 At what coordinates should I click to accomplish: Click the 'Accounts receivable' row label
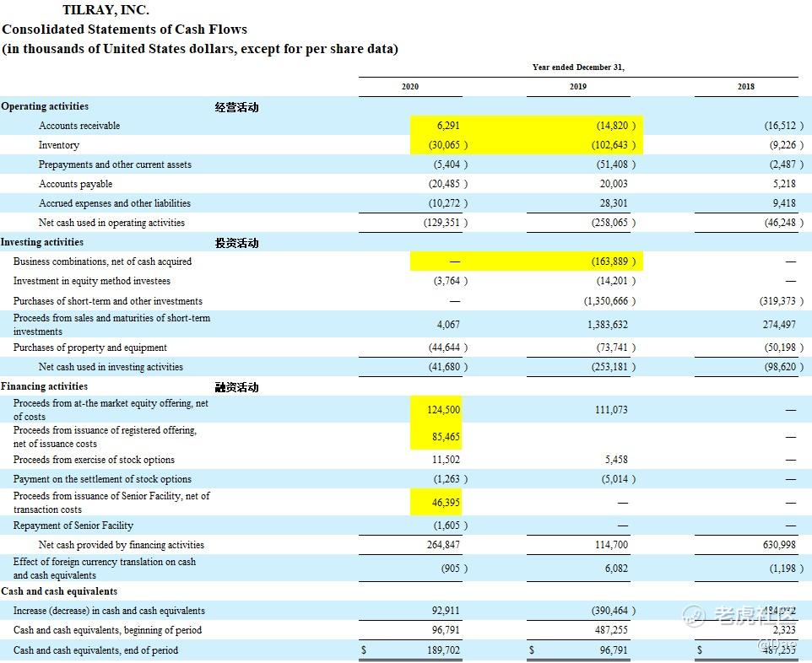click(x=79, y=126)
